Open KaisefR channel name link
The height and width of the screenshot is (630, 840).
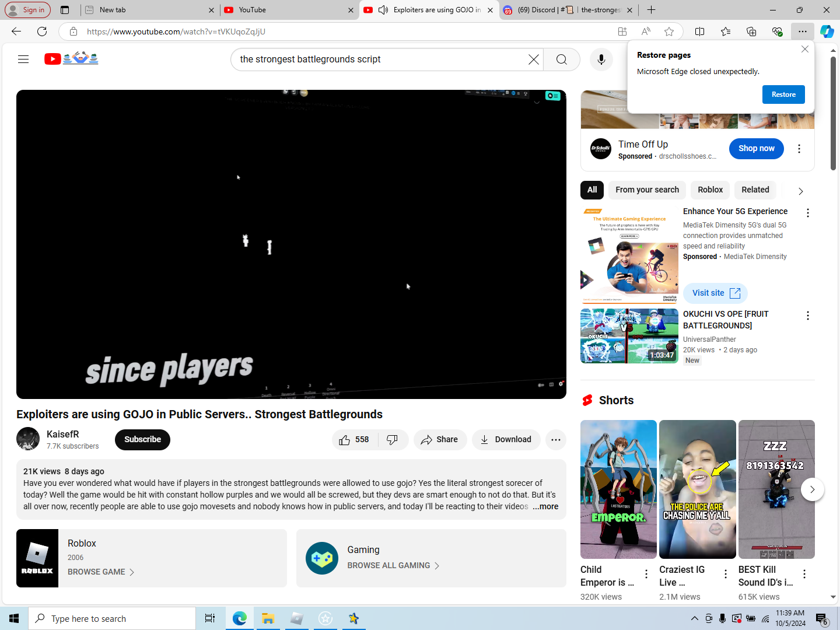tap(62, 434)
